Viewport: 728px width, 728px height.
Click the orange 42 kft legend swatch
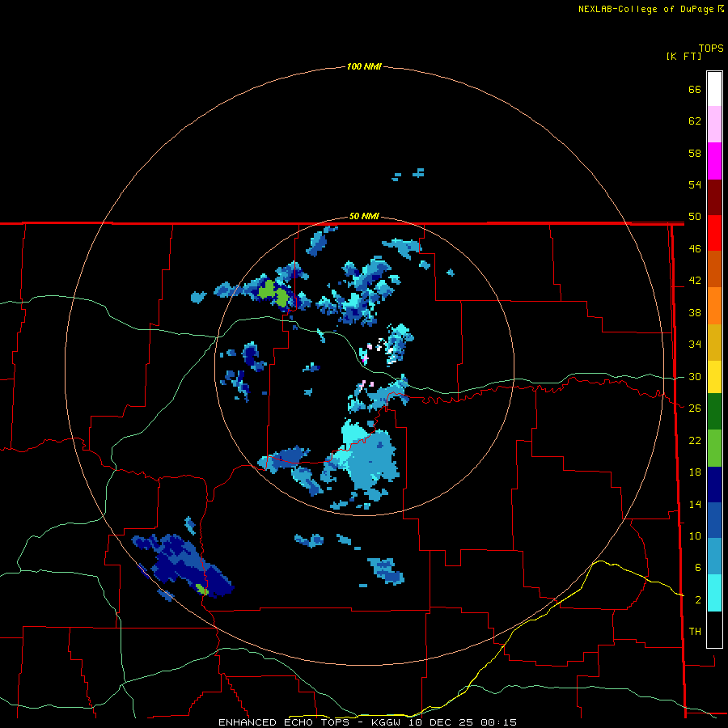click(x=714, y=306)
